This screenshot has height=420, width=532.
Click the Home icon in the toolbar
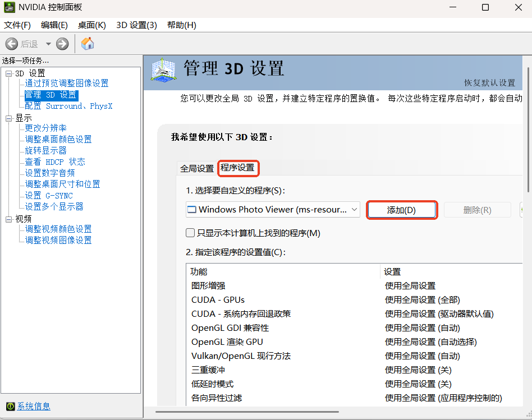(x=88, y=44)
